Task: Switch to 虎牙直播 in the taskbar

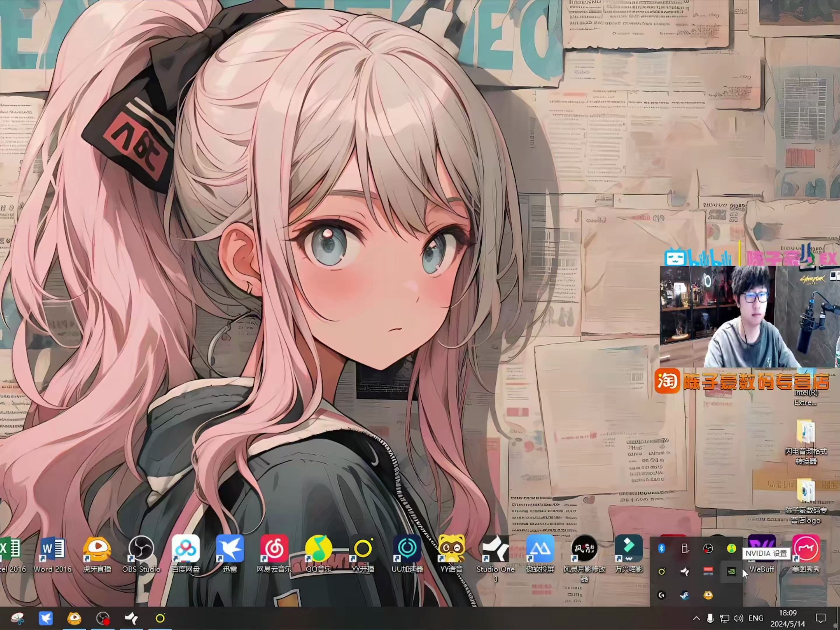Action: [x=74, y=619]
